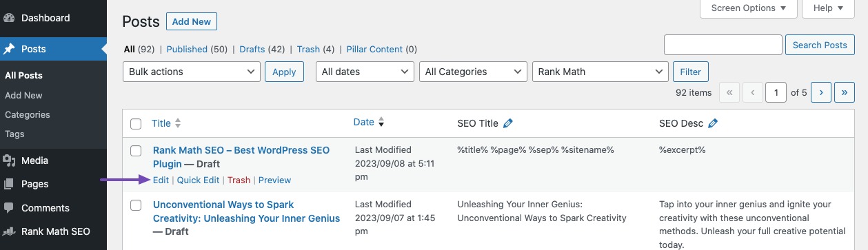Show Pillar Content (0) posts
Viewport: 868px width, 250px height.
point(382,49)
